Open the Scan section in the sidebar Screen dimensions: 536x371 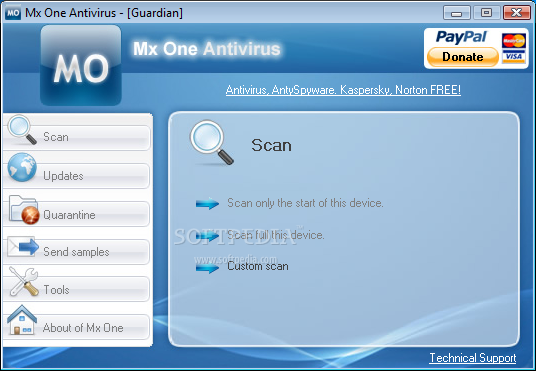tap(77, 137)
